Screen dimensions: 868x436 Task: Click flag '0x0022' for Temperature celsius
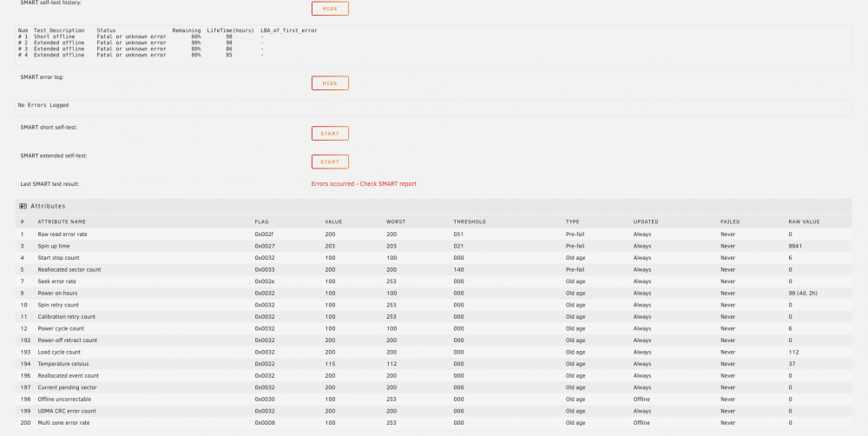(265, 364)
